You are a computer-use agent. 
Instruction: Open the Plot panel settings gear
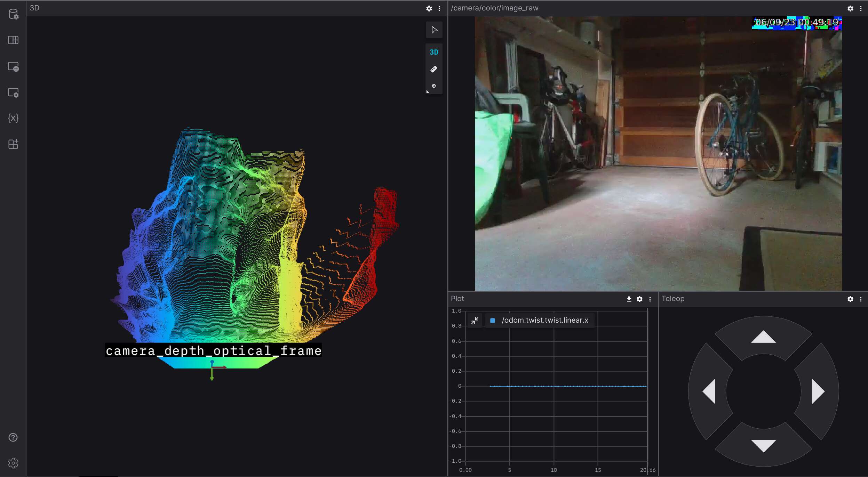click(x=640, y=299)
